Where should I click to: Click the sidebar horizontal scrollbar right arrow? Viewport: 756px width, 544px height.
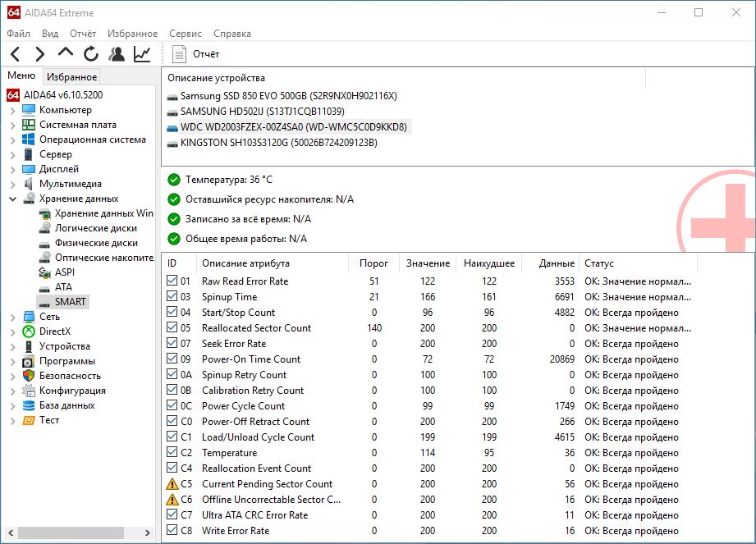[148, 533]
